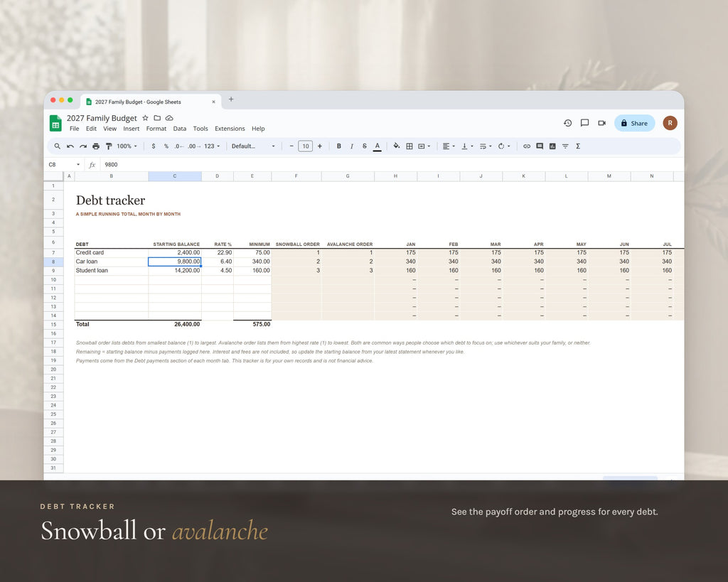This screenshot has width=728, height=582.
Task: Open the View menu
Action: [x=110, y=129]
